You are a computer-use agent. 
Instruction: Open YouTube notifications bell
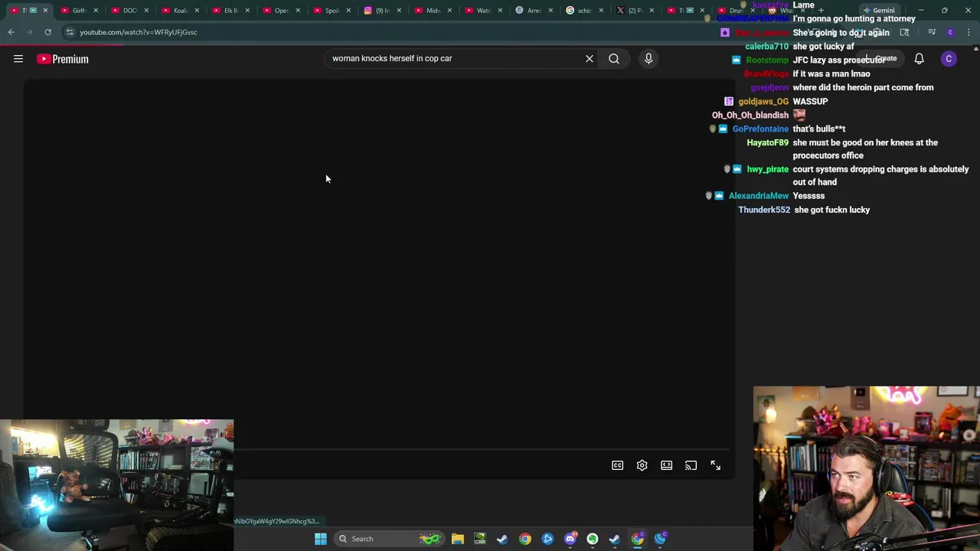(x=920, y=59)
